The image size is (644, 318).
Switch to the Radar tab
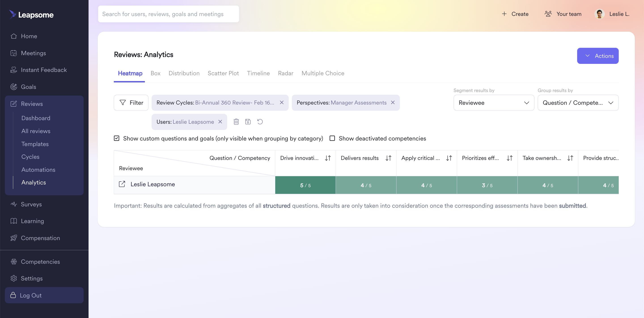click(286, 73)
